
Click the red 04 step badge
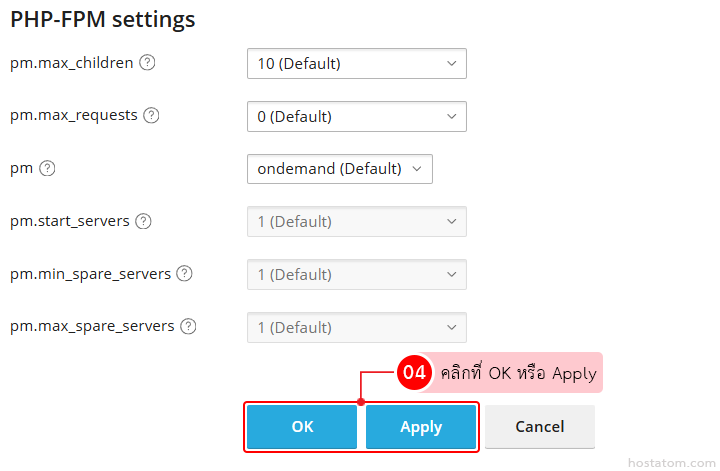click(413, 373)
